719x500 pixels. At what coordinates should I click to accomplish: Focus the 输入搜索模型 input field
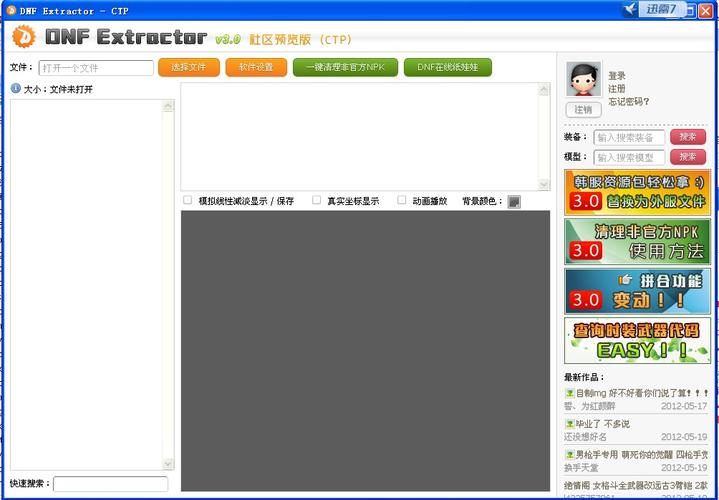pyautogui.click(x=629, y=157)
